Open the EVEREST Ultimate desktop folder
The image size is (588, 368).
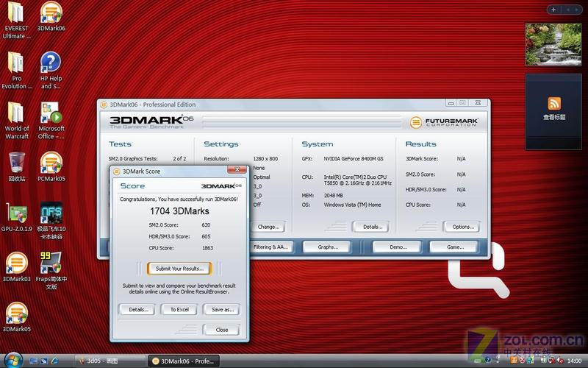click(x=15, y=20)
